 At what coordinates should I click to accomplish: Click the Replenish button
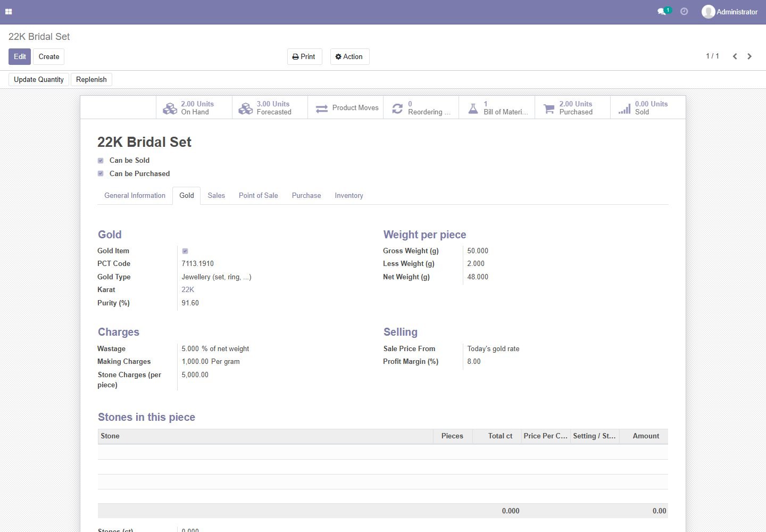pos(91,79)
